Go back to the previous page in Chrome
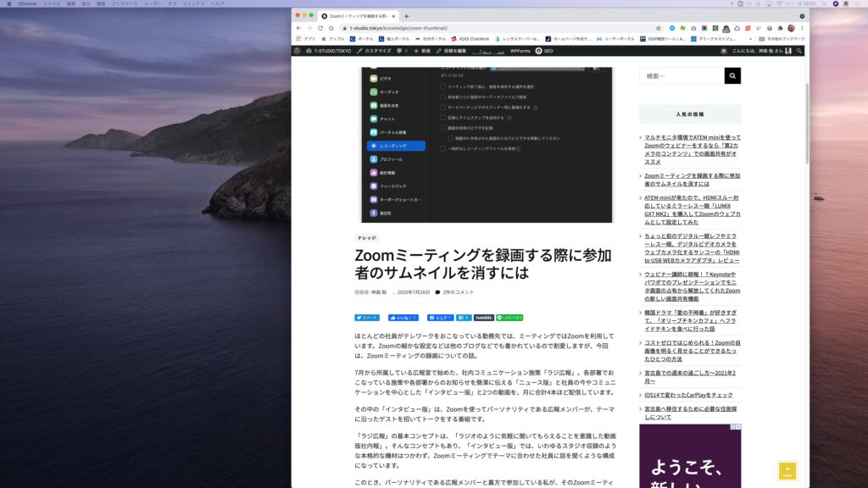 coord(299,28)
